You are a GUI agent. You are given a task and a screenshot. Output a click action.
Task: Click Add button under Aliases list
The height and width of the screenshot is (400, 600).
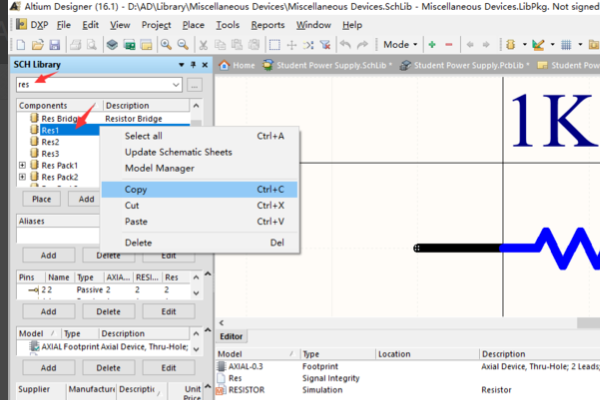(48, 255)
